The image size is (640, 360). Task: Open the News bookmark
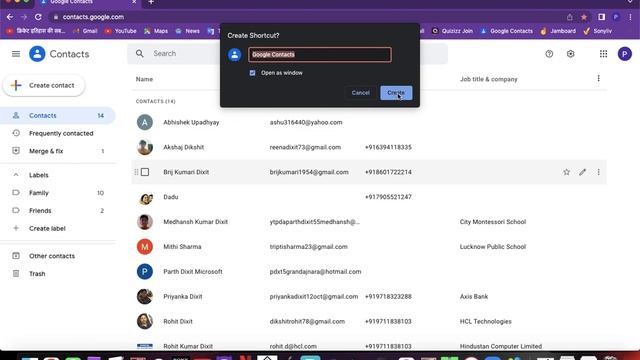pos(188,31)
